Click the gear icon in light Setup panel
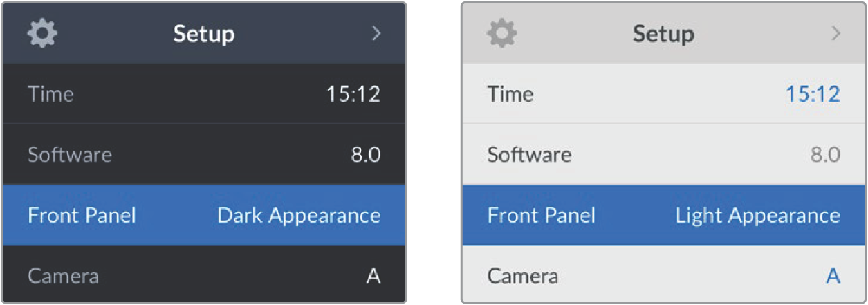Screen dimensions: 868x305 (502, 33)
